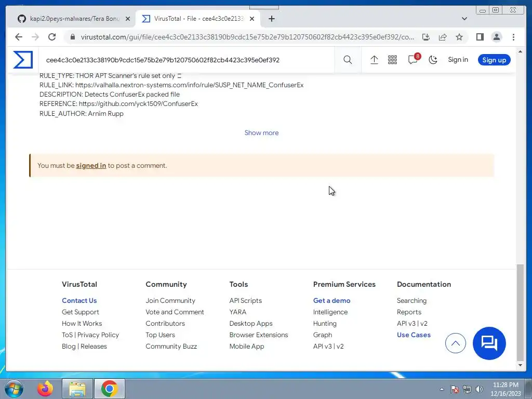Click scroll-to-top circular arrow button
The image size is (532, 399).
455,343
